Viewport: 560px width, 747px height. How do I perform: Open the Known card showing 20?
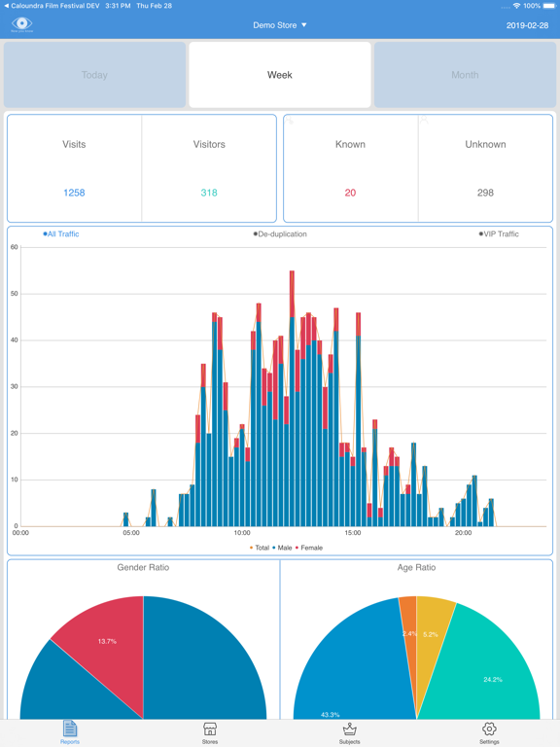coord(350,168)
